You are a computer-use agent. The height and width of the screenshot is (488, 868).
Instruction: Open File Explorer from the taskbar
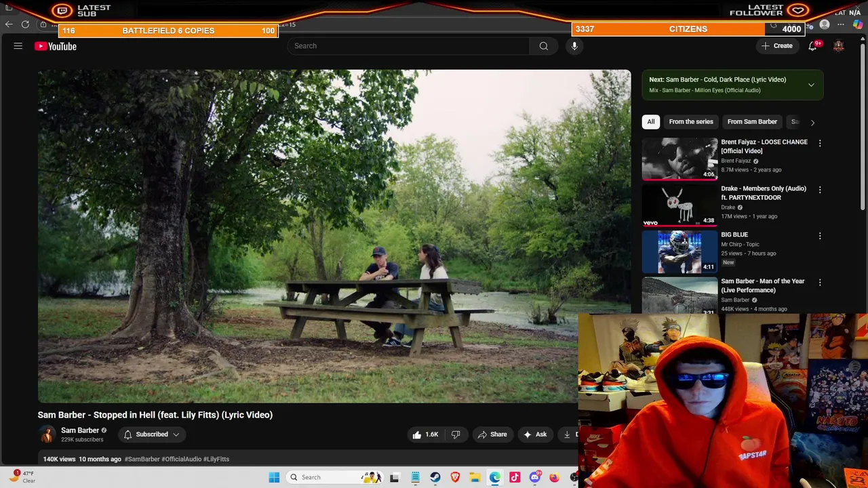475,477
